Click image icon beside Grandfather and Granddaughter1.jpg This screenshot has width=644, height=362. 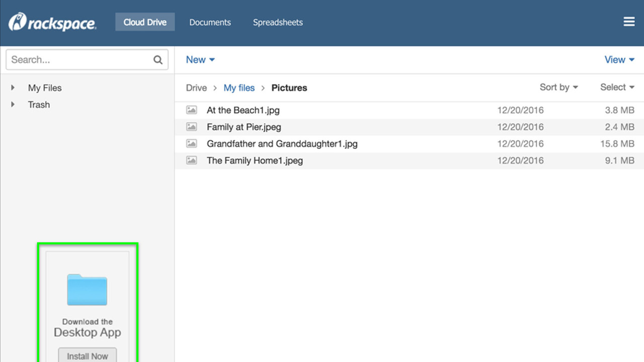click(192, 144)
